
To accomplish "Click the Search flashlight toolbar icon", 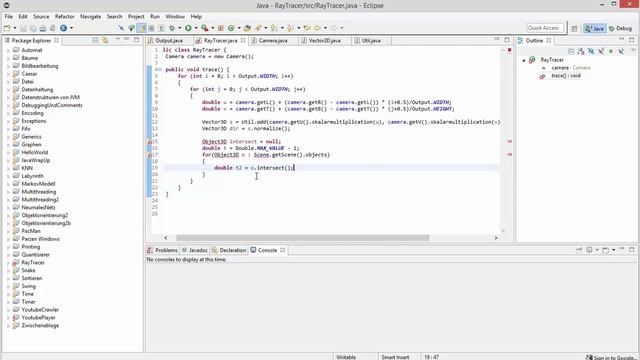I will click(x=258, y=28).
